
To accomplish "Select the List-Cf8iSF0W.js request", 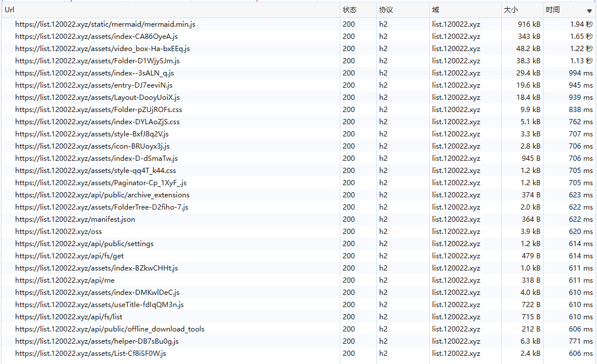I will pyautogui.click(x=91, y=354).
